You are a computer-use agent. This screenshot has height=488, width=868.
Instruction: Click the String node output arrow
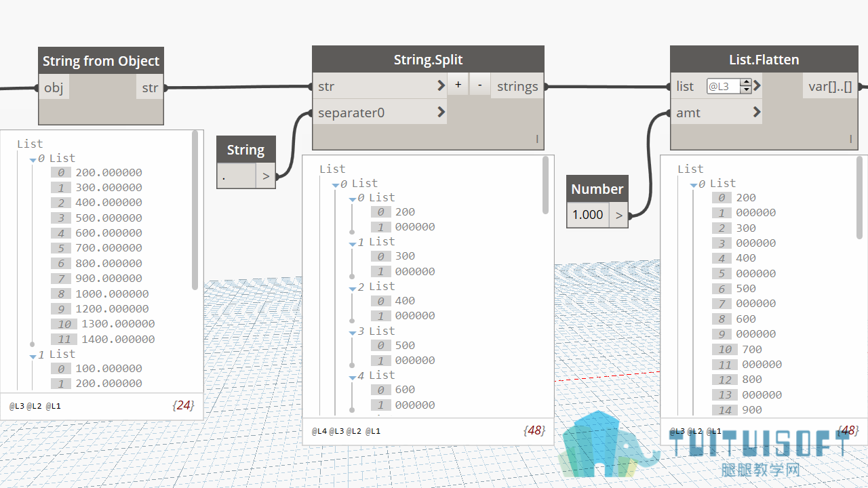266,176
